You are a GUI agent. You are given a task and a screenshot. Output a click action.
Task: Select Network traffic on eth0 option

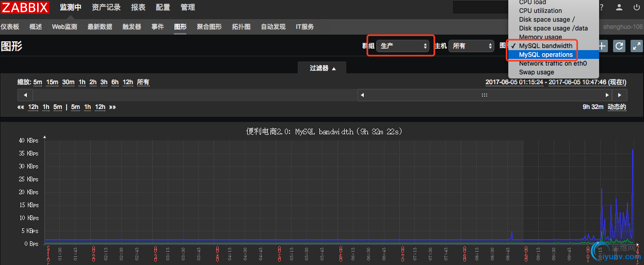553,63
